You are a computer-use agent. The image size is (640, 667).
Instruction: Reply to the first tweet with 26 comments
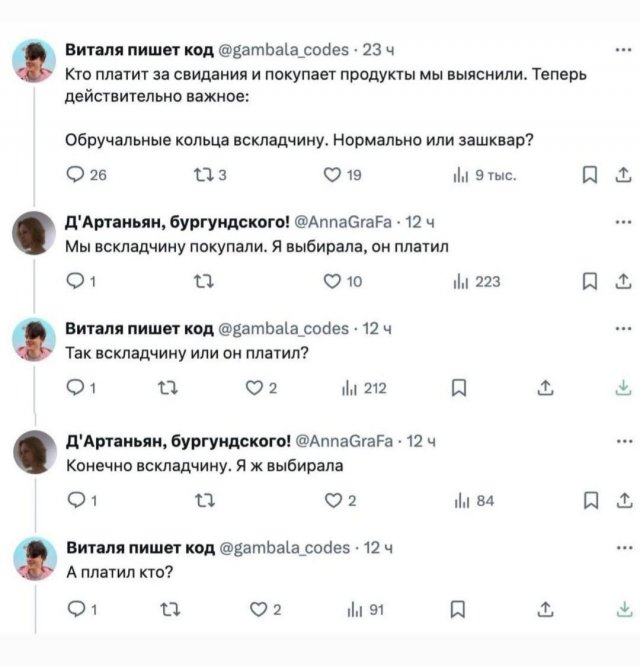(x=76, y=177)
